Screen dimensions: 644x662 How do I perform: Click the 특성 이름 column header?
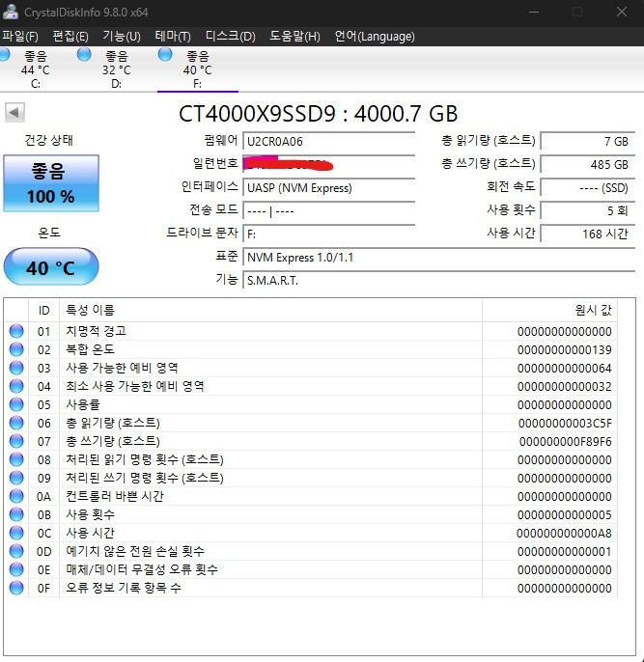point(270,311)
